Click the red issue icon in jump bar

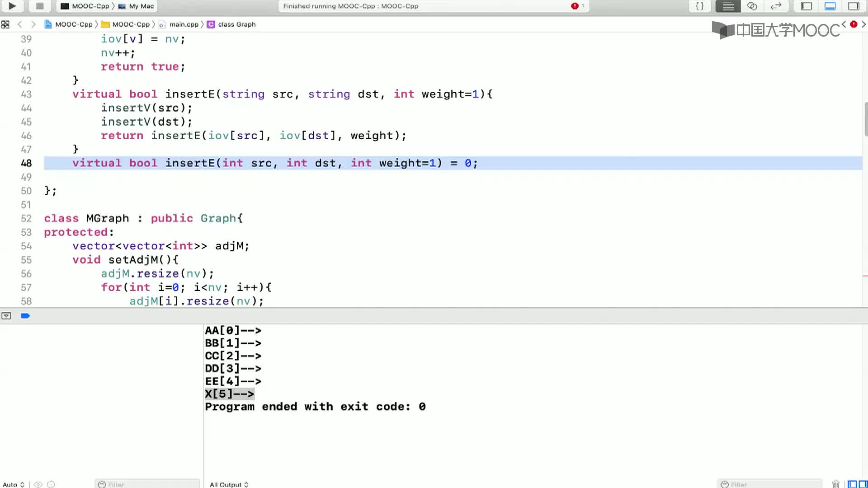(x=854, y=24)
